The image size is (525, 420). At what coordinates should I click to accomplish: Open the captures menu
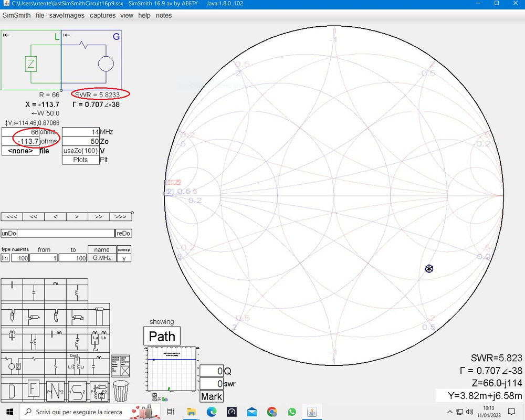(102, 15)
